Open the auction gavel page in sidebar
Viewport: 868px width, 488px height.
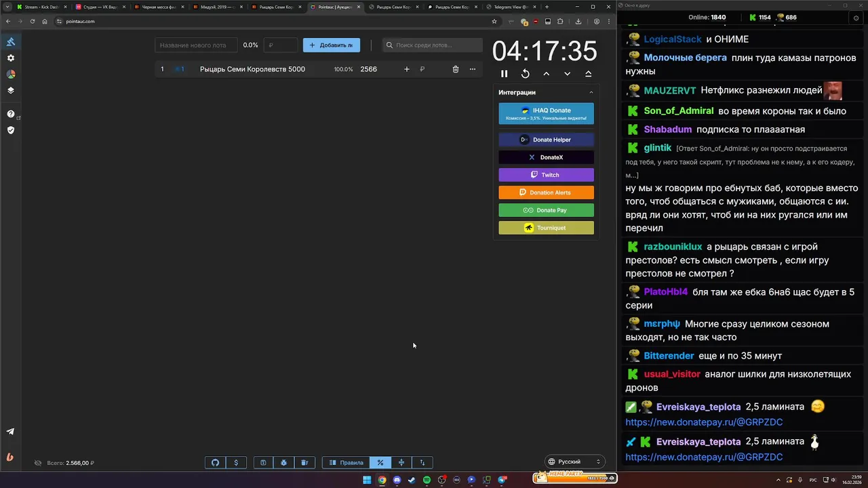click(11, 42)
